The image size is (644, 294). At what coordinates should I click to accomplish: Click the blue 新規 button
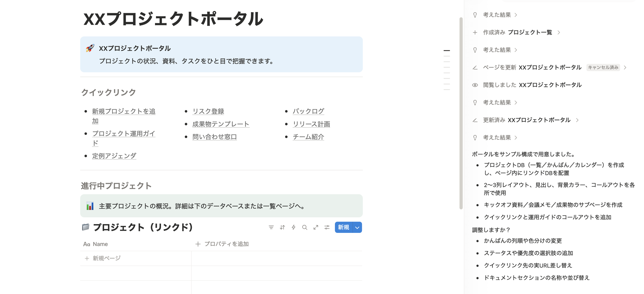pos(343,227)
